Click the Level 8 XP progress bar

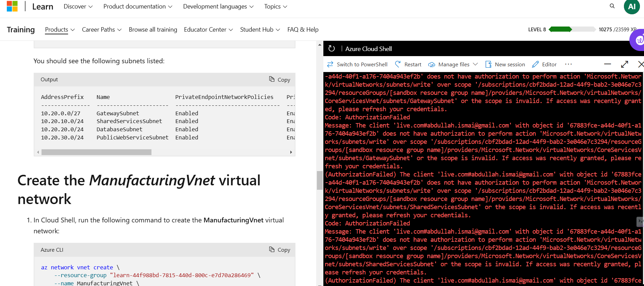[x=572, y=29]
